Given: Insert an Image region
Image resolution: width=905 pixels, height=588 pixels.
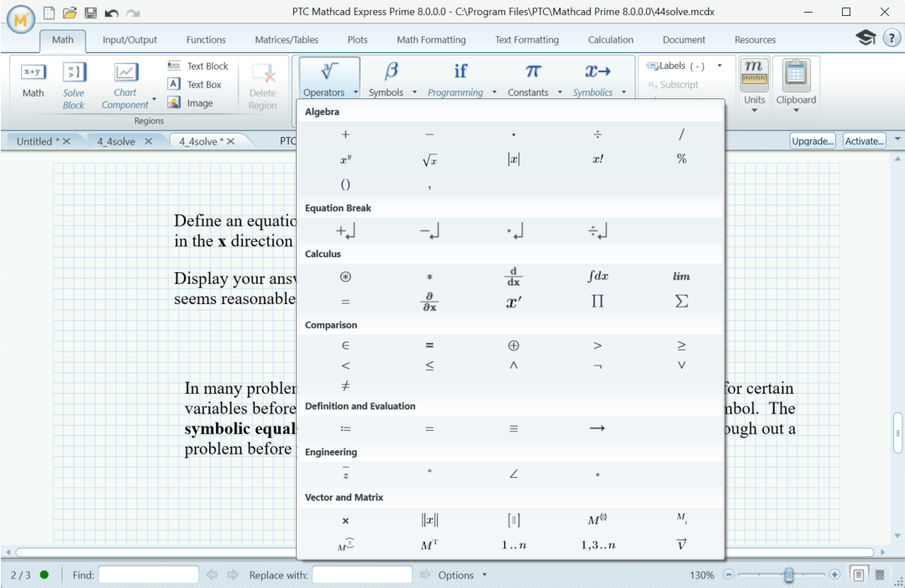Looking at the screenshot, I should click(191, 102).
